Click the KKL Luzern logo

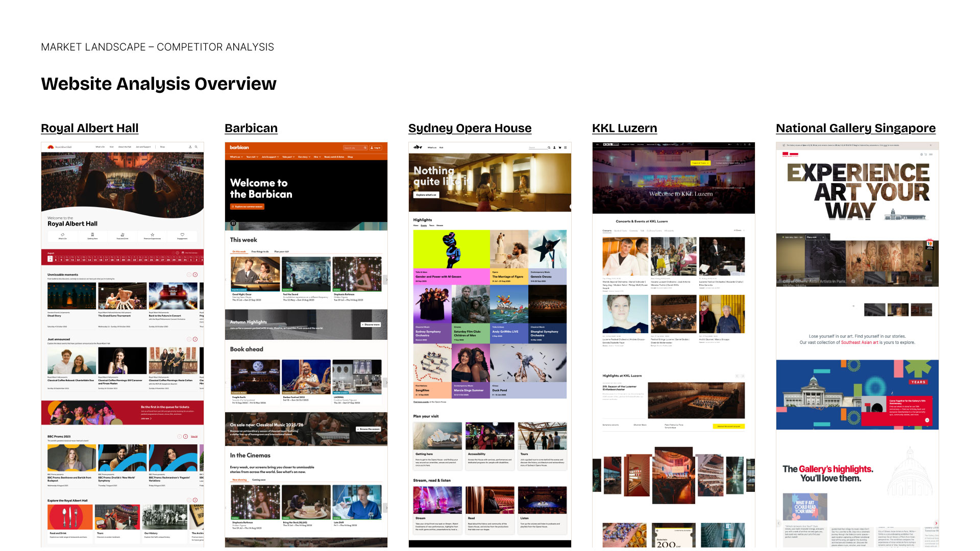tap(611, 144)
